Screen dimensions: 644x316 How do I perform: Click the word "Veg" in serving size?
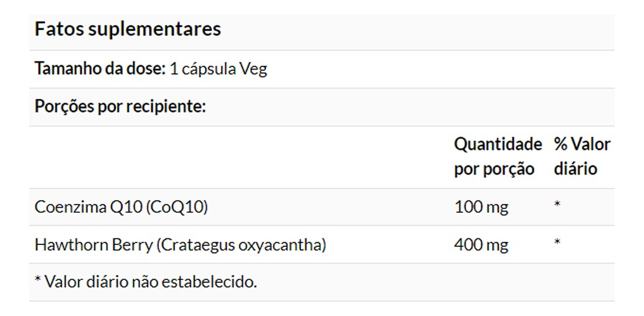(254, 69)
